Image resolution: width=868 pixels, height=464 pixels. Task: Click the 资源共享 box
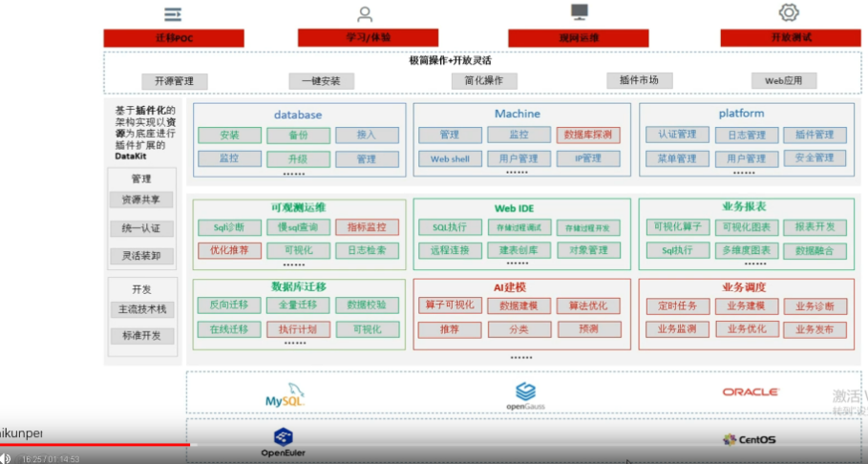[141, 200]
